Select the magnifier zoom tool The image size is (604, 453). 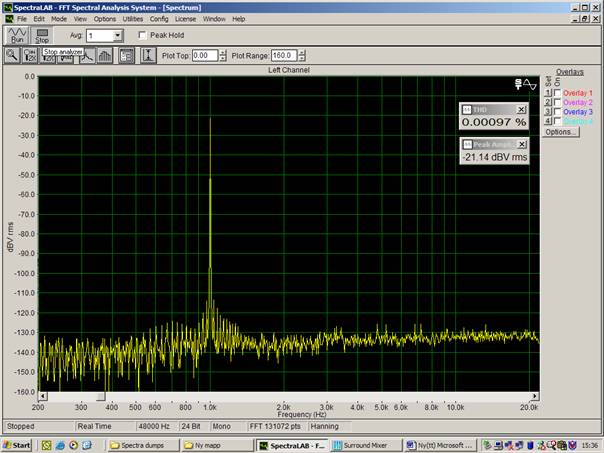tap(12, 56)
